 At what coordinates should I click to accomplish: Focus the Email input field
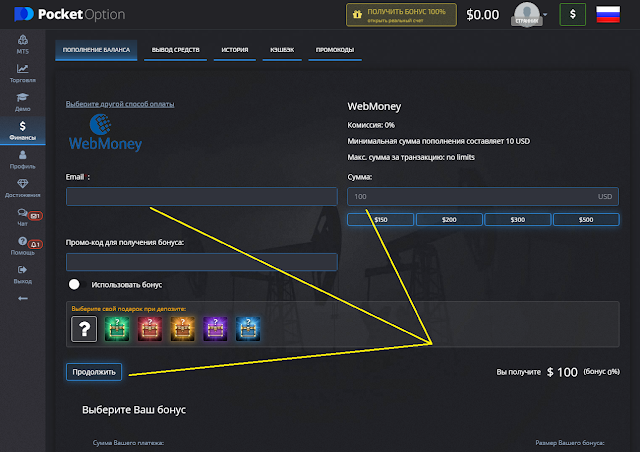202,196
